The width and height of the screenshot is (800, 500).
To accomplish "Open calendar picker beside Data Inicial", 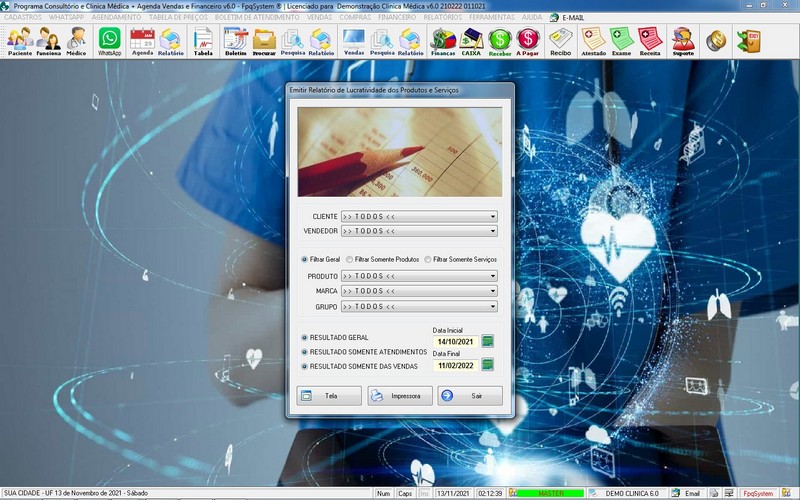I will tap(488, 342).
